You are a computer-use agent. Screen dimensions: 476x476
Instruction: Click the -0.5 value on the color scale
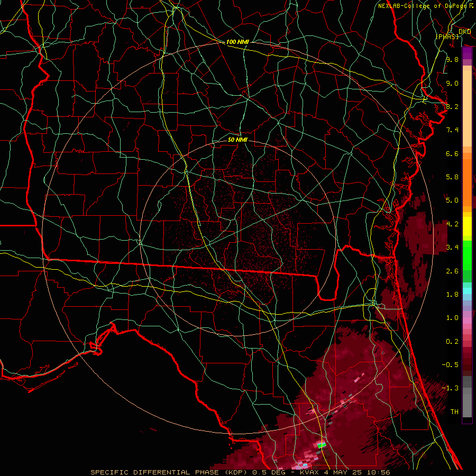[450, 365]
